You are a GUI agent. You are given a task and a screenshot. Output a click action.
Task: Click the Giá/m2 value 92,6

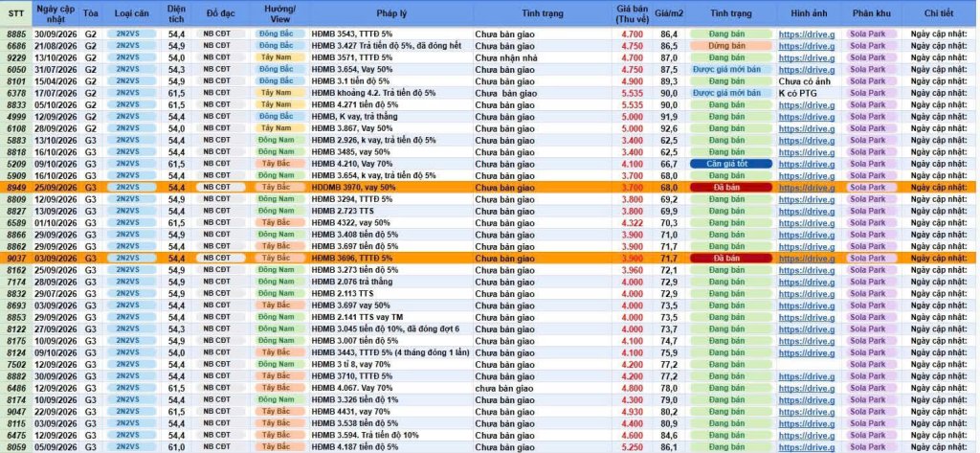[668, 129]
